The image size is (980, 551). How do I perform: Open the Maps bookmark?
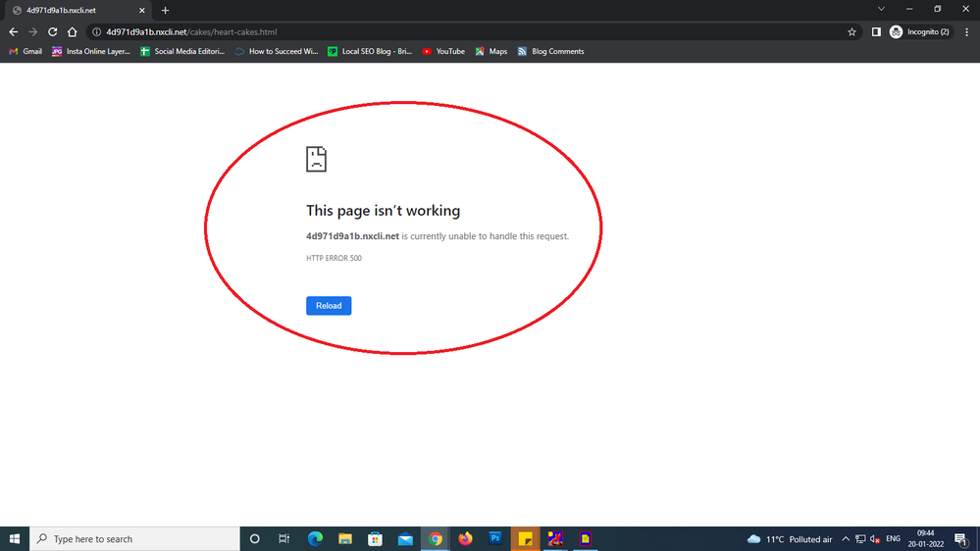pyautogui.click(x=491, y=51)
